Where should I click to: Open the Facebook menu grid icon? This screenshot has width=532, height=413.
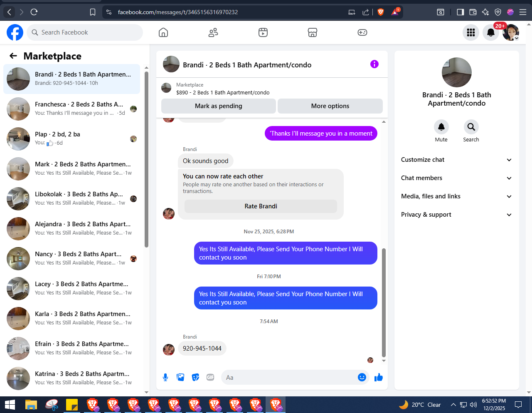tap(471, 32)
